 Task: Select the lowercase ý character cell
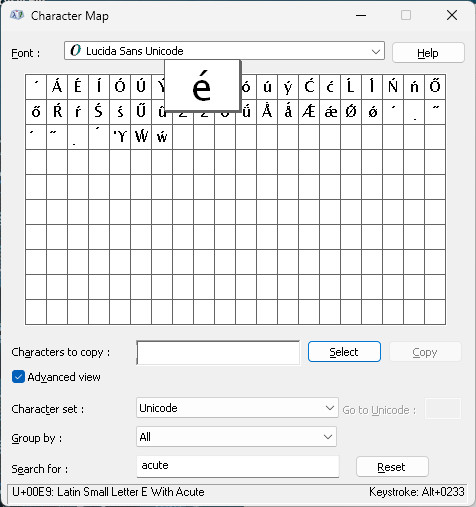(x=288, y=87)
